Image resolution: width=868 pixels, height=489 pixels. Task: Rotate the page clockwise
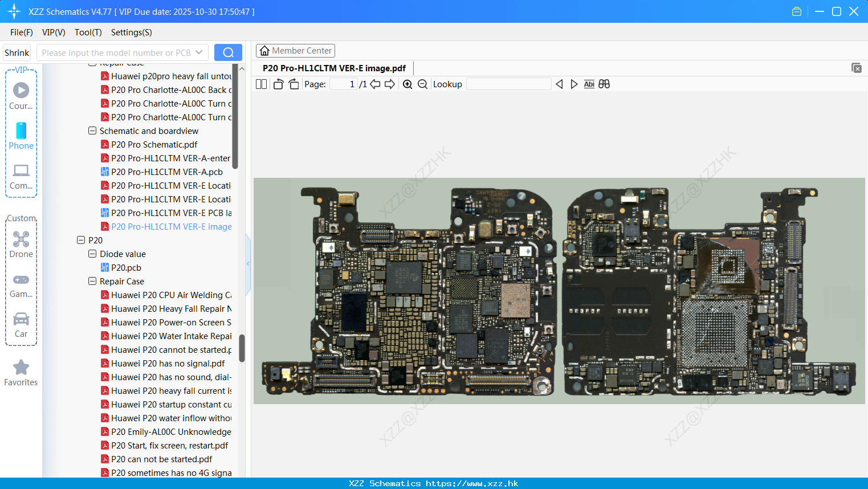294,84
